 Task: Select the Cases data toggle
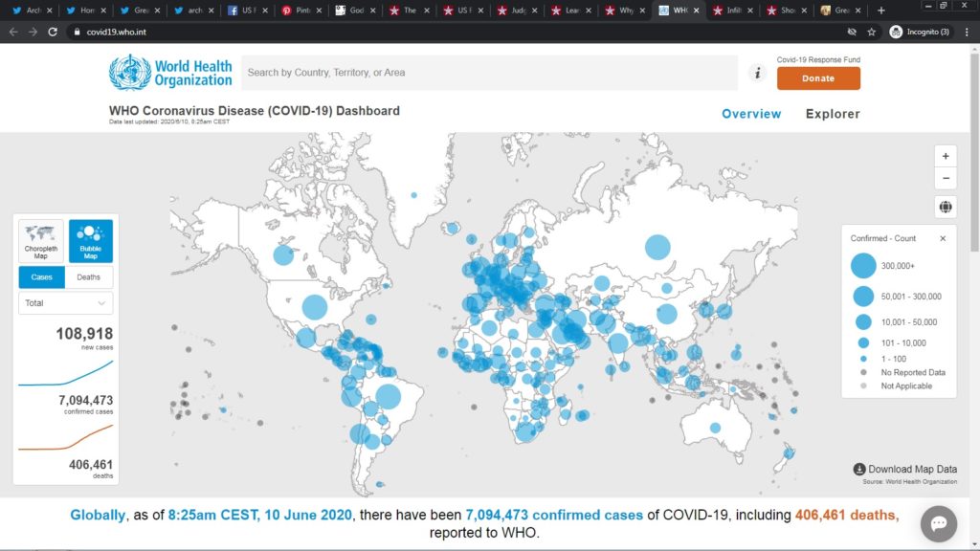pyautogui.click(x=42, y=277)
